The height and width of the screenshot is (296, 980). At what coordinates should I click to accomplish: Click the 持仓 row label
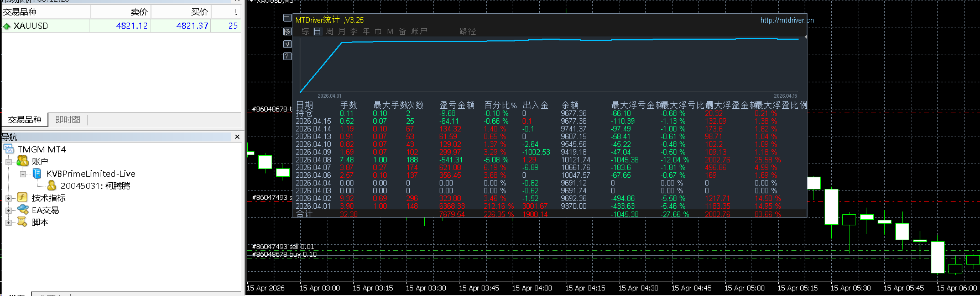coord(304,113)
